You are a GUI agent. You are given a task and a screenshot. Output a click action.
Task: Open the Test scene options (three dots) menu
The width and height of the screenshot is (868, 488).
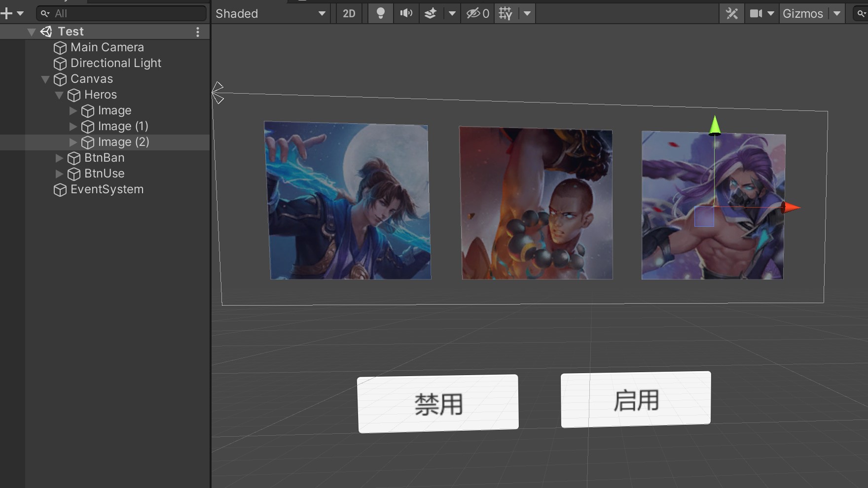point(198,32)
